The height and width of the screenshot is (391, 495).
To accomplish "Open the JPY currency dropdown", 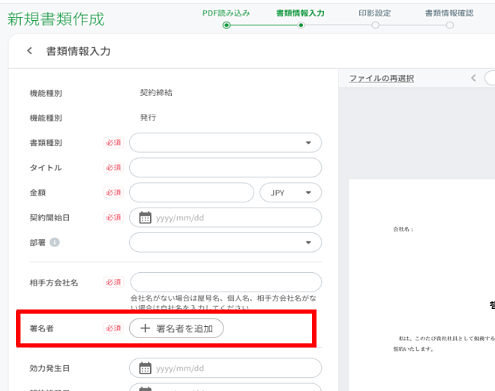I will point(291,192).
